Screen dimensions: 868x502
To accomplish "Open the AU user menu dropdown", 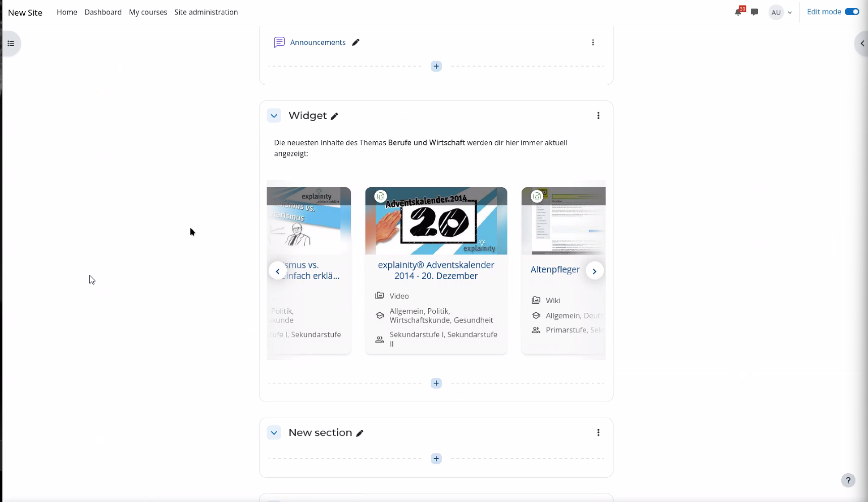I will tap(780, 12).
